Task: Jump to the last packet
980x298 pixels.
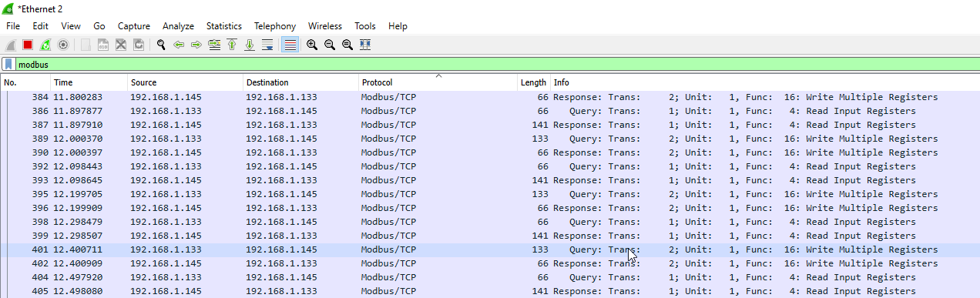Action: point(250,45)
